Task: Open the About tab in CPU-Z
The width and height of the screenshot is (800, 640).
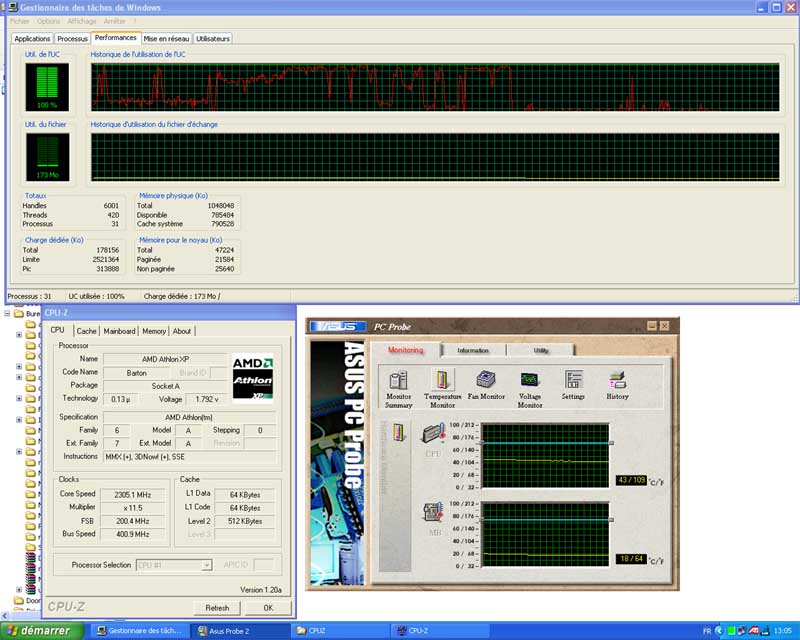Action: (x=182, y=331)
